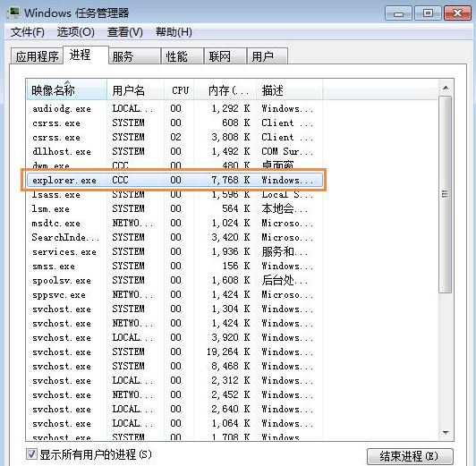
Task: Open the 查看(V) menu
Action: click(124, 32)
